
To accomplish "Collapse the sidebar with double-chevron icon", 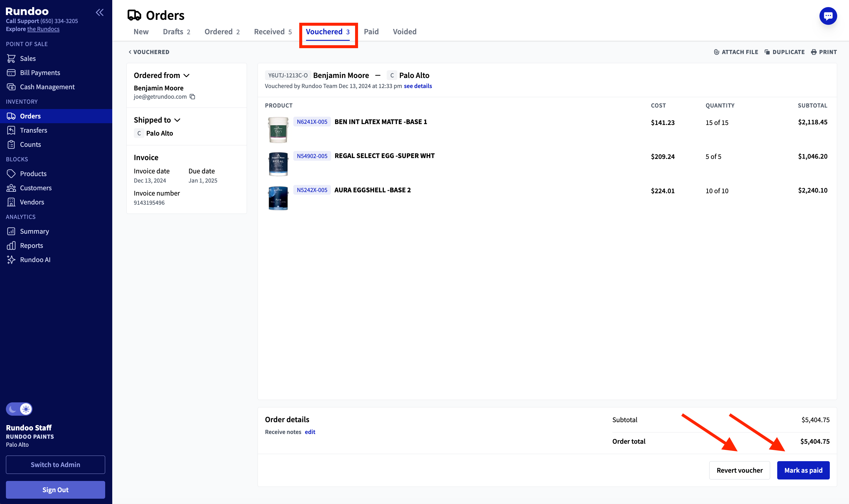I will click(100, 13).
